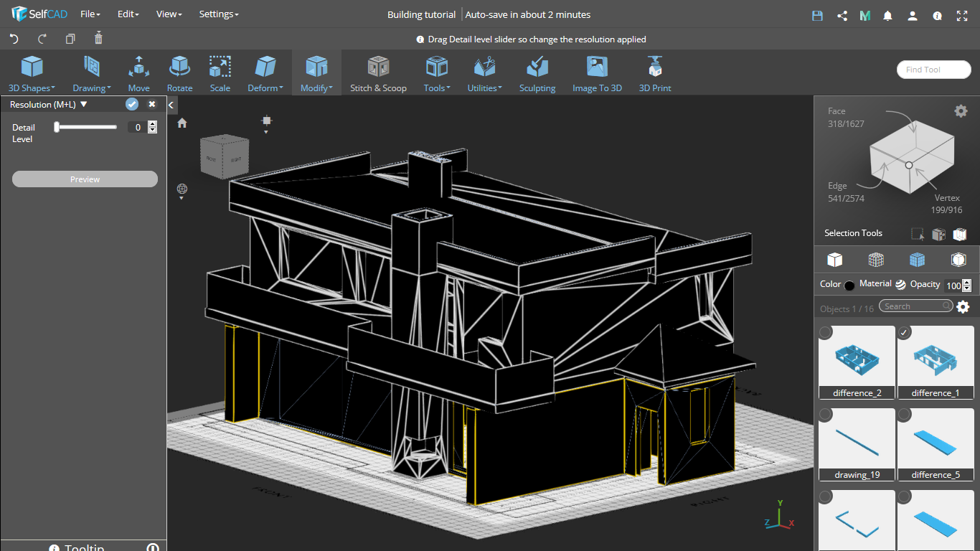Check the difference_5 object checkbox

tap(905, 415)
